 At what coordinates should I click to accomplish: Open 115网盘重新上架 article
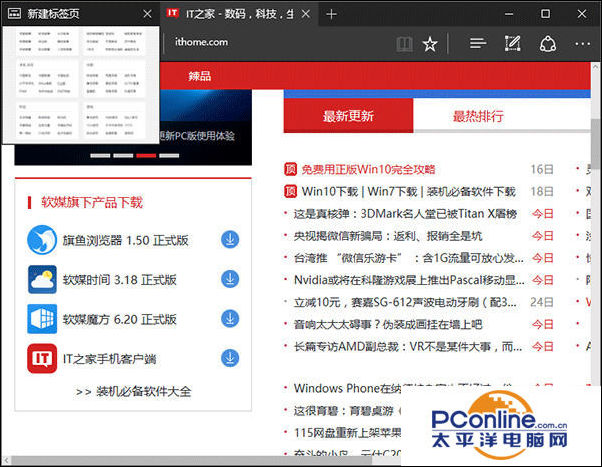point(347,433)
